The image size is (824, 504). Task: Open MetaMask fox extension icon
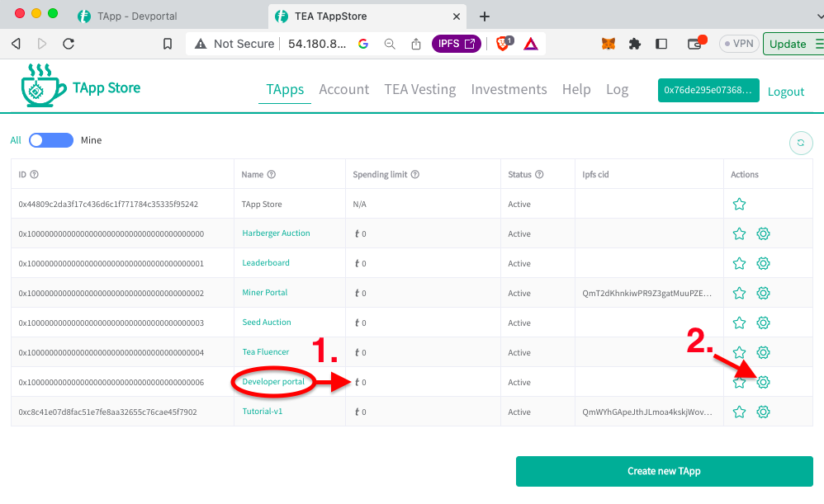[608, 44]
